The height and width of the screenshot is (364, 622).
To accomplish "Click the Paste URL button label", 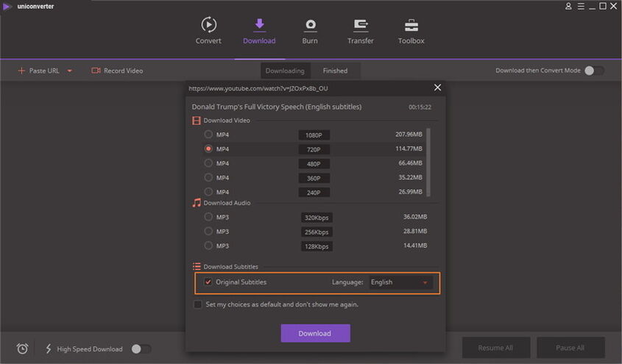I will [x=44, y=71].
